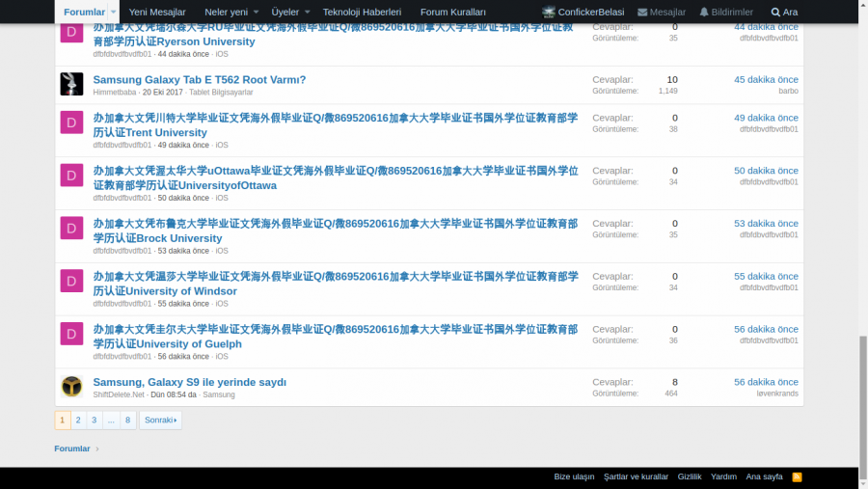Click the 20 Eki 2017 date text
868x489 pixels.
(162, 93)
